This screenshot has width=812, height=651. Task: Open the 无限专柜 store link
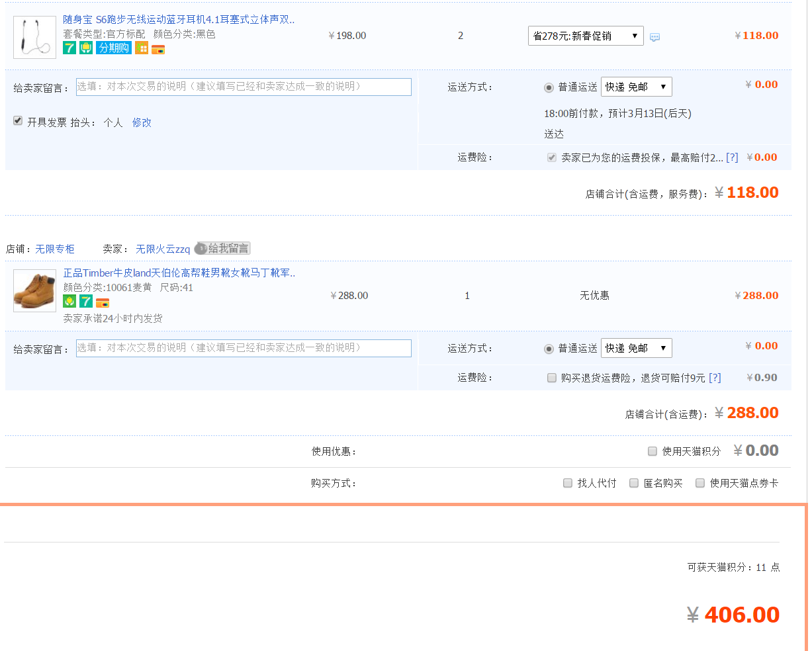(55, 249)
